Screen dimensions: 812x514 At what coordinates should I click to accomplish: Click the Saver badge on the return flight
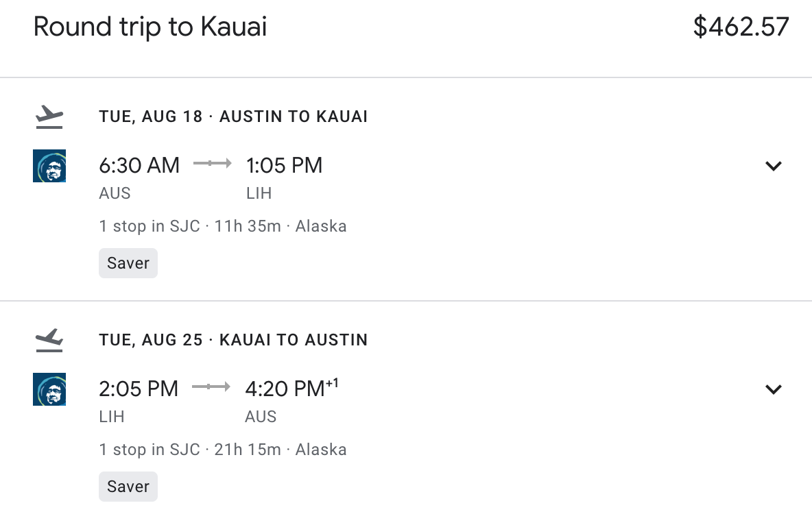(128, 487)
